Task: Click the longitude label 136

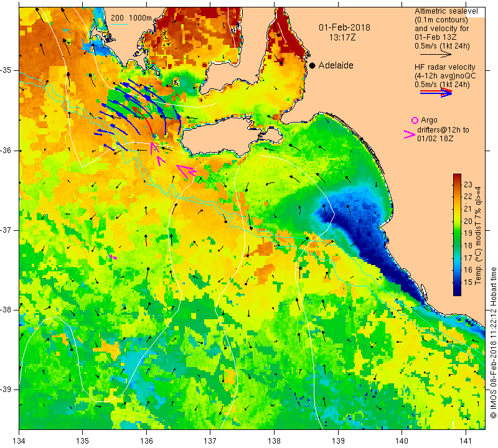Action: click(146, 441)
